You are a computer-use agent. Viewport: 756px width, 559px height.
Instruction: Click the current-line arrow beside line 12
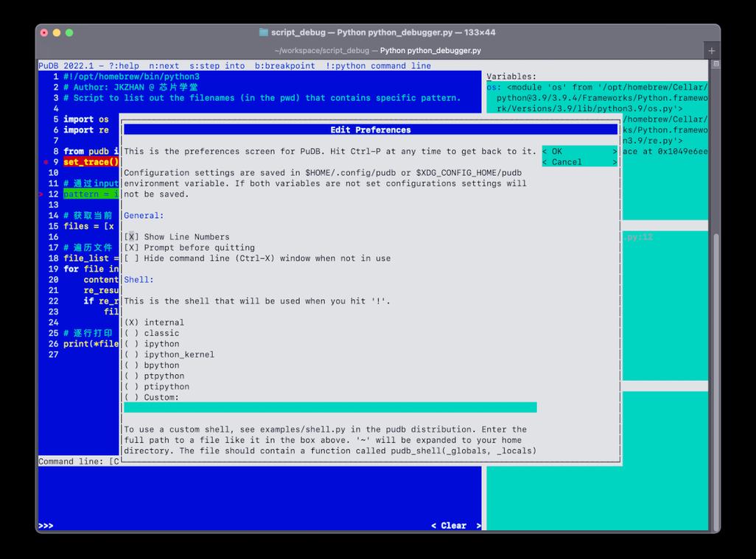[41, 194]
